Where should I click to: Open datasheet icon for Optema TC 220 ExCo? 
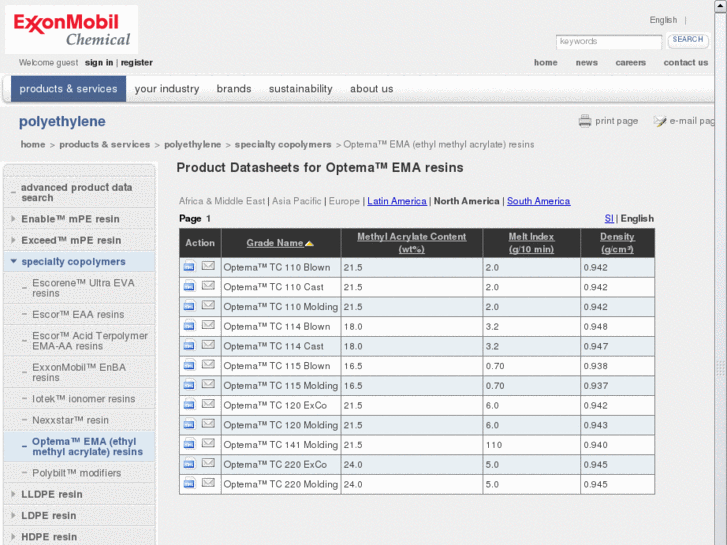tap(189, 464)
